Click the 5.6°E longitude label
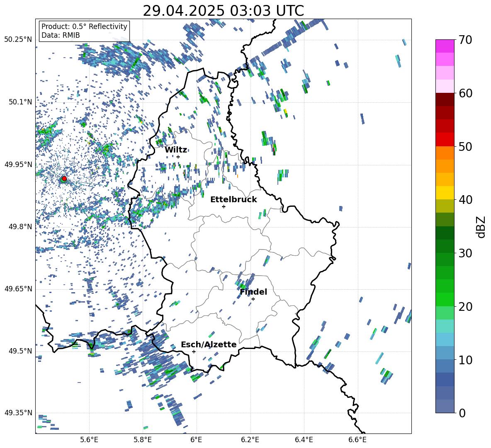491x448 pixels. tap(89, 440)
